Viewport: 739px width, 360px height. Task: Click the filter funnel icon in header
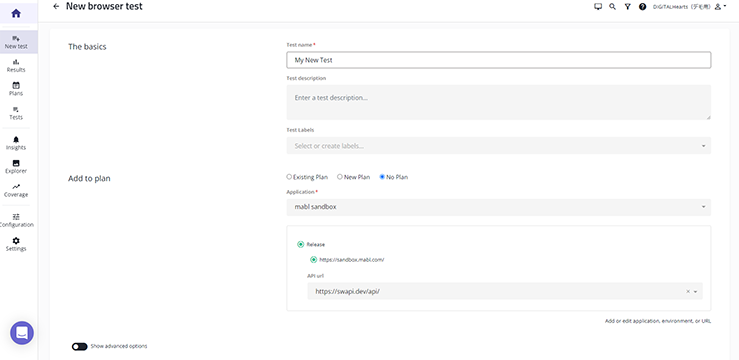[x=627, y=7]
